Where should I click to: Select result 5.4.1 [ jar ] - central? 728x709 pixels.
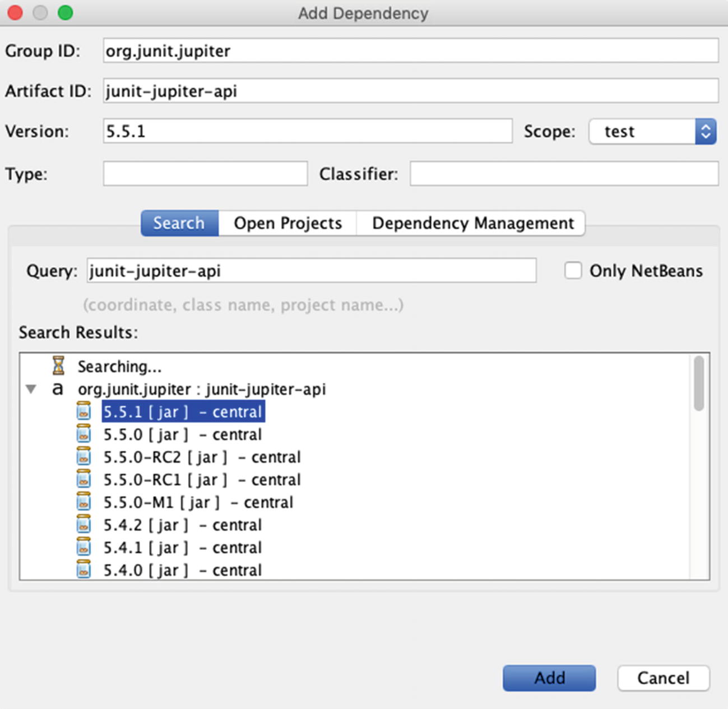tap(183, 548)
